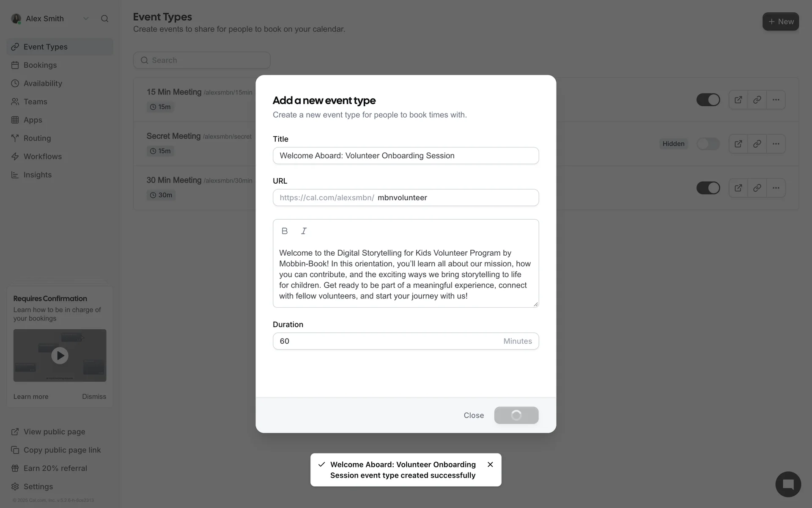Toggle the 30 Min Meeting switch
This screenshot has height=508, width=812.
click(x=708, y=188)
